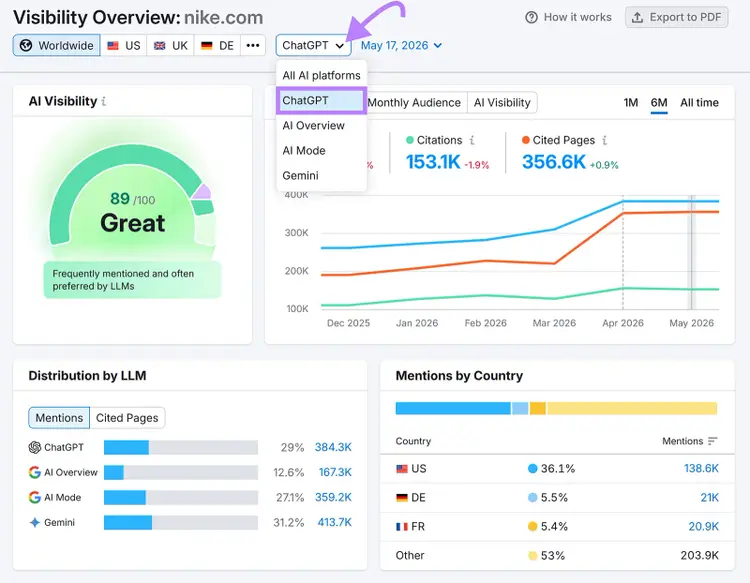
Task: Open ChatGPT 384.3K mentions link
Action: coord(333,447)
